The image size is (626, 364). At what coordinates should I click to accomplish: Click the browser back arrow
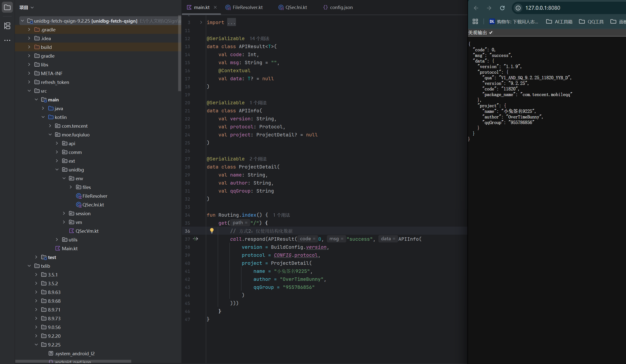pos(476,8)
